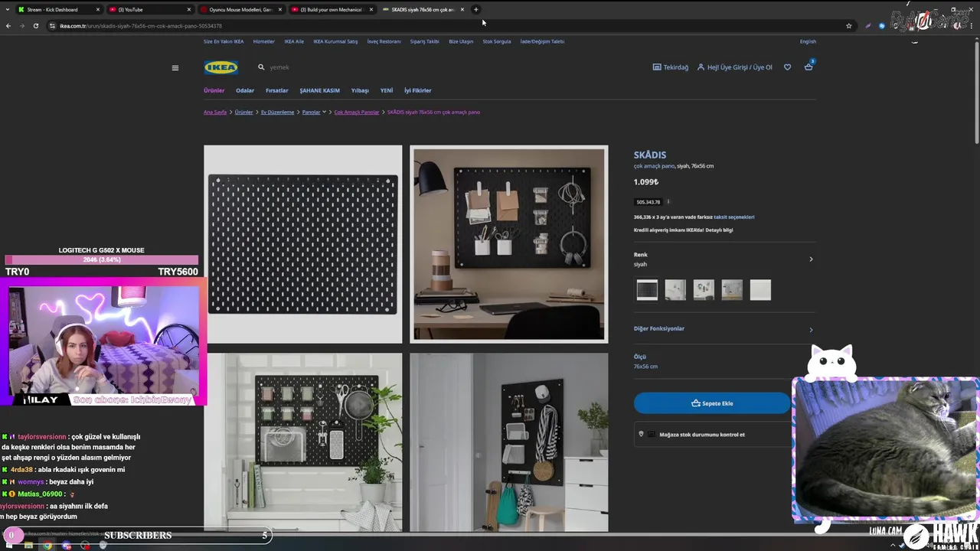Open the shopping cart icon

point(808,67)
